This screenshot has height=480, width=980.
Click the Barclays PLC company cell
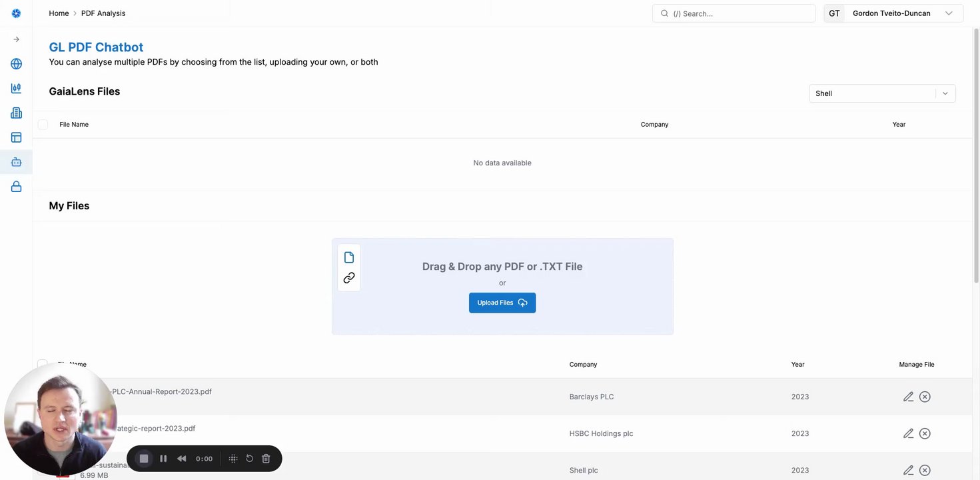[592, 397]
